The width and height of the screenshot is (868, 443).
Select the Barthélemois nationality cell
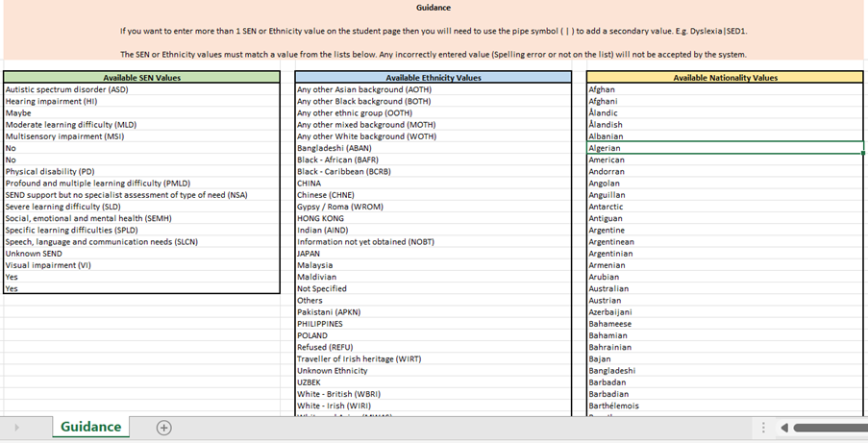pos(725,406)
